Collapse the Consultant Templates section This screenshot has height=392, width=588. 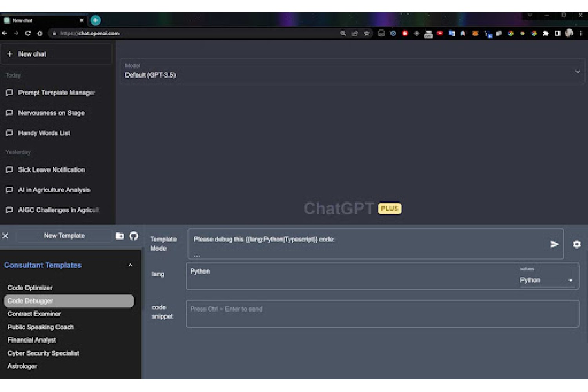130,265
